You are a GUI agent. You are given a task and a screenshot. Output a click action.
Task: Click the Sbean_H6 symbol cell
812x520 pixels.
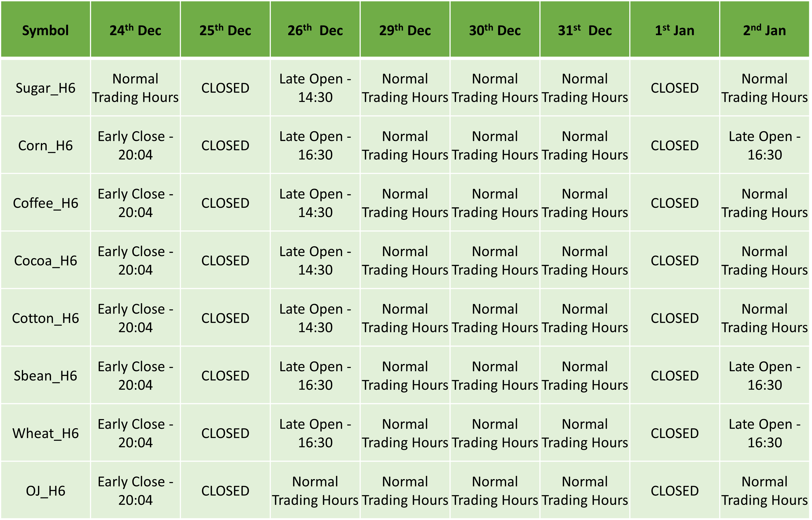tap(45, 376)
